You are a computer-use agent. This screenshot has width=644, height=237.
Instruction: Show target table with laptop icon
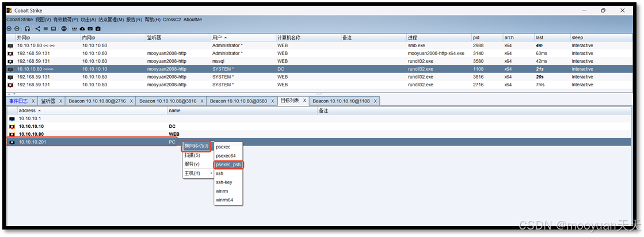click(x=54, y=29)
